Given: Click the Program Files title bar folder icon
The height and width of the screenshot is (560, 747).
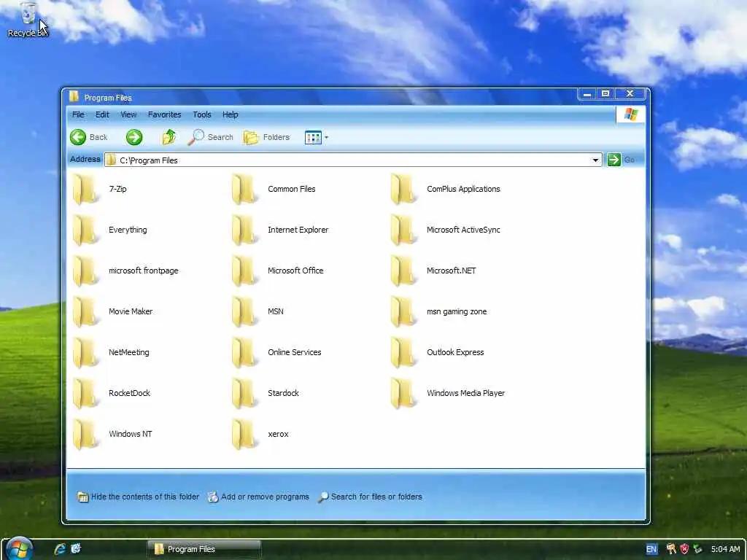Looking at the screenshot, I should coord(74,97).
